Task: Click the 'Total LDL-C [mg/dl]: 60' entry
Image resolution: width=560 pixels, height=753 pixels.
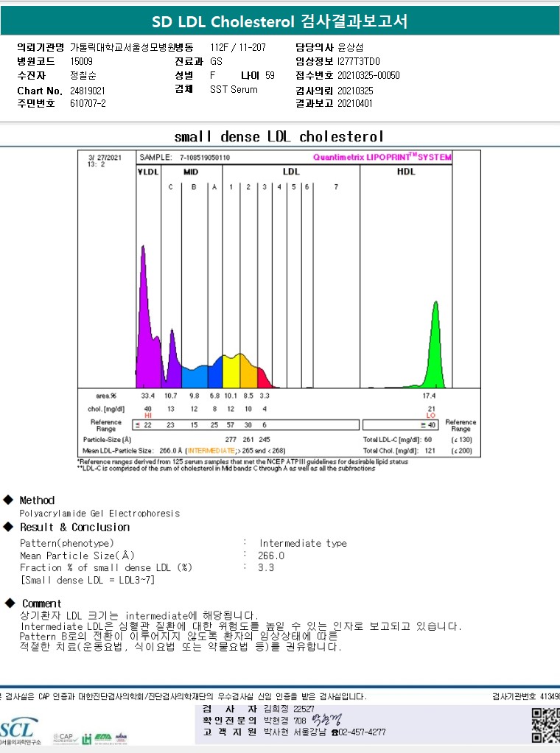Action: [397, 439]
